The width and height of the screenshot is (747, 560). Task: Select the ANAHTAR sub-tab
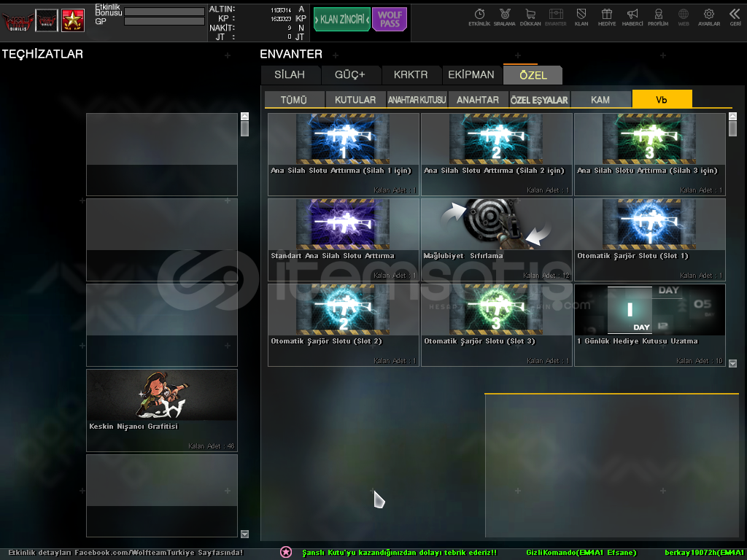point(478,99)
